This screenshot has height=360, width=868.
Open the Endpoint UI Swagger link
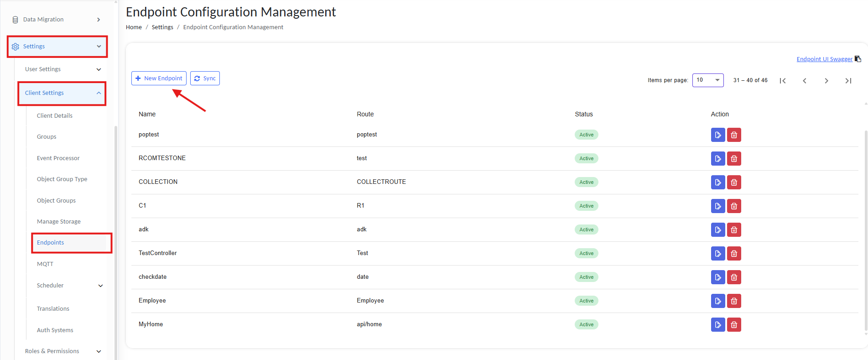(824, 59)
